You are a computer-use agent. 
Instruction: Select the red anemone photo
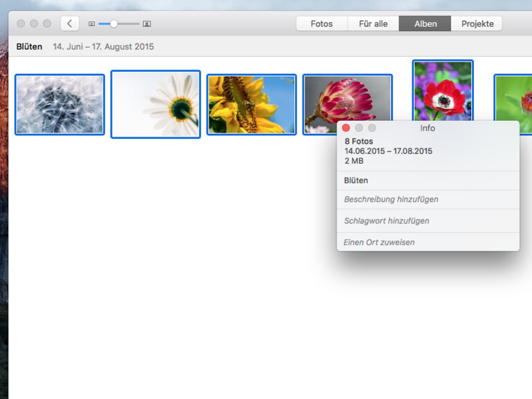click(443, 90)
